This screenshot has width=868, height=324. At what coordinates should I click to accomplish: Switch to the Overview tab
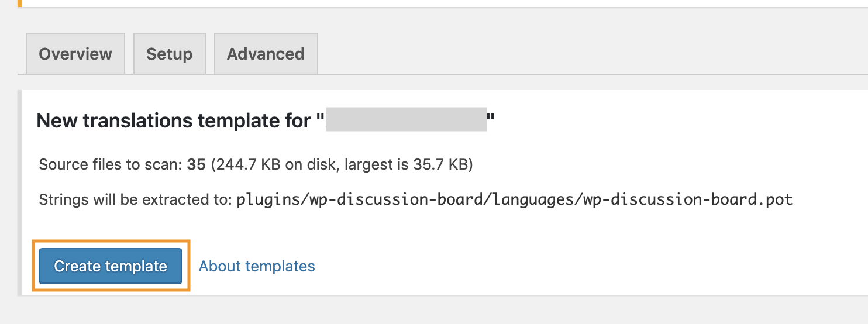click(x=75, y=54)
